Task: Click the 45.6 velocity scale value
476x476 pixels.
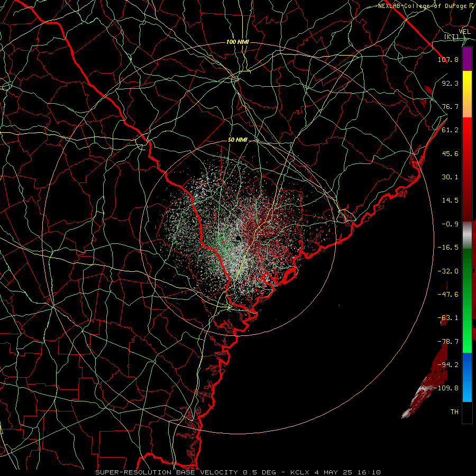Action: [450, 153]
